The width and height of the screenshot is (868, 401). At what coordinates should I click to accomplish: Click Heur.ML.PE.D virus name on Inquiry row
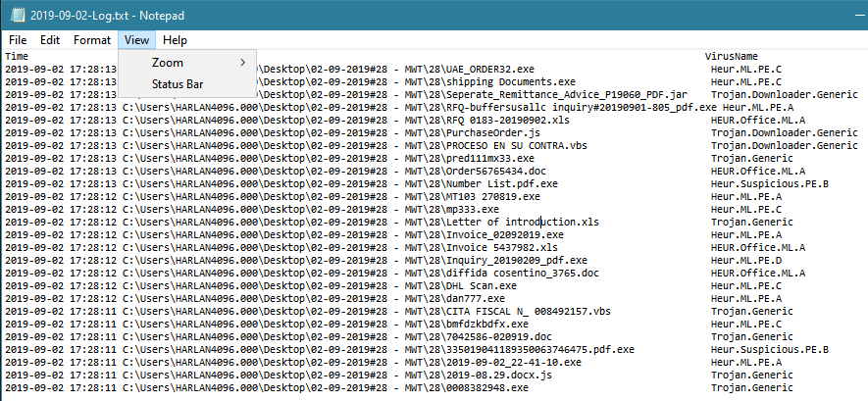[746, 260]
